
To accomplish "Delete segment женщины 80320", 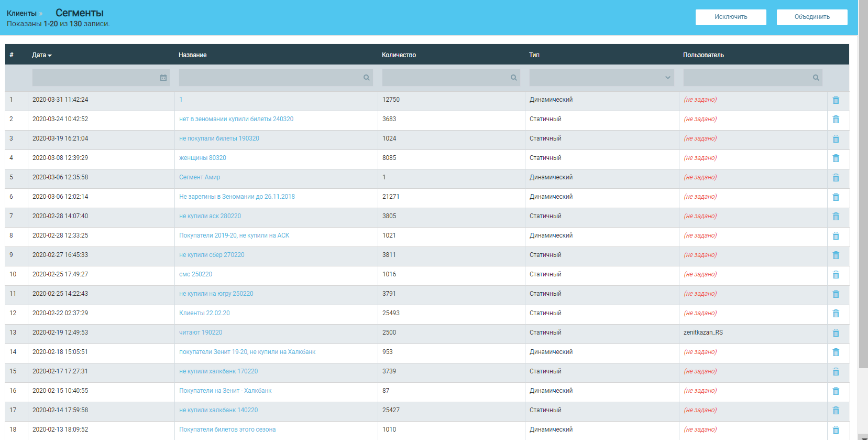I will click(x=836, y=158).
